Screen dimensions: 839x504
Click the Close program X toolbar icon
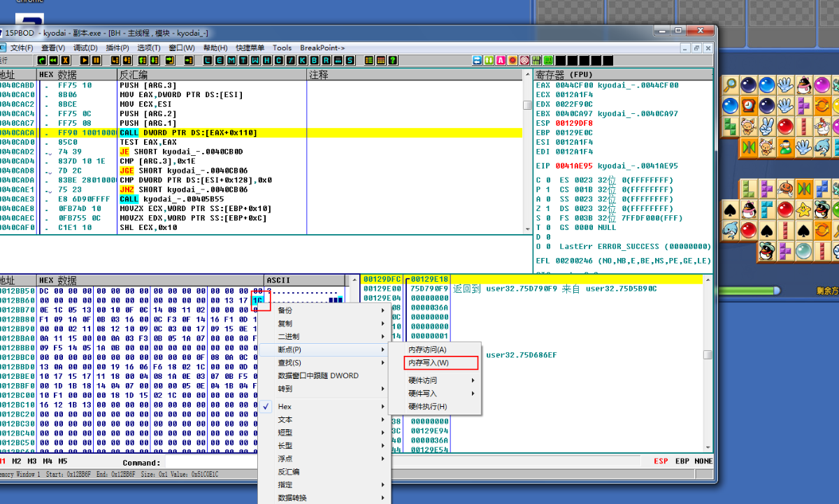[66, 60]
